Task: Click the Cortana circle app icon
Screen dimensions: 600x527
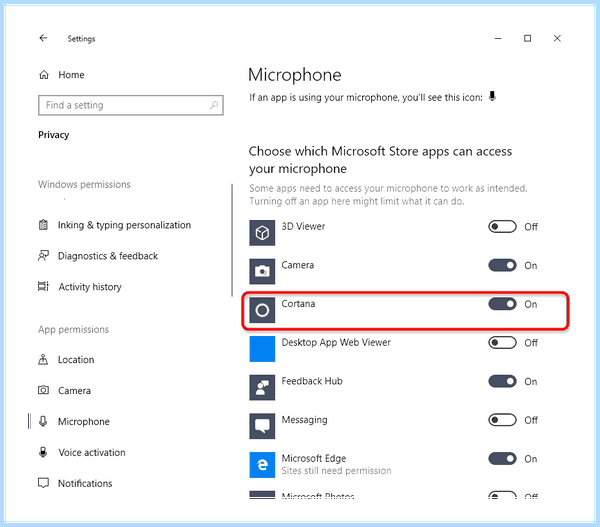Action: click(262, 310)
